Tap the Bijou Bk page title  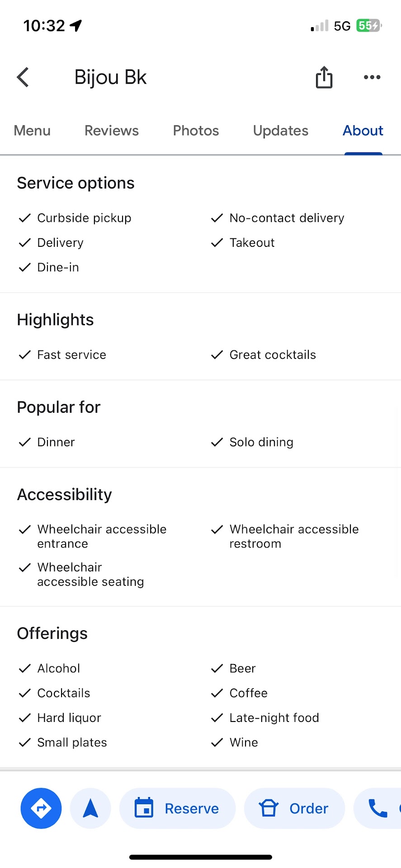pos(110,77)
